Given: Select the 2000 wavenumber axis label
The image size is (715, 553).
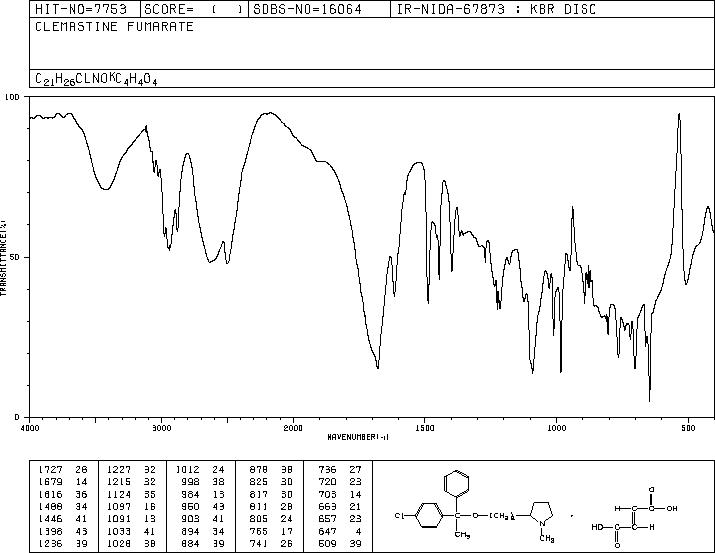Looking at the screenshot, I should tap(293, 428).
